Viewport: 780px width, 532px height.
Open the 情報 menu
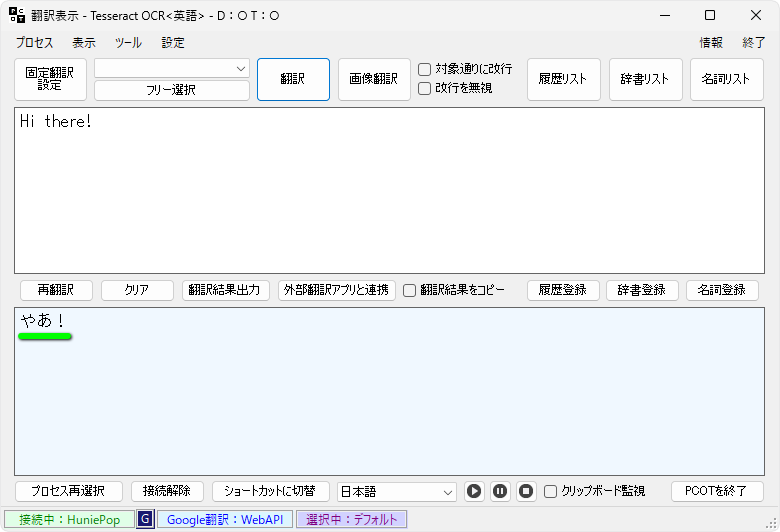711,43
